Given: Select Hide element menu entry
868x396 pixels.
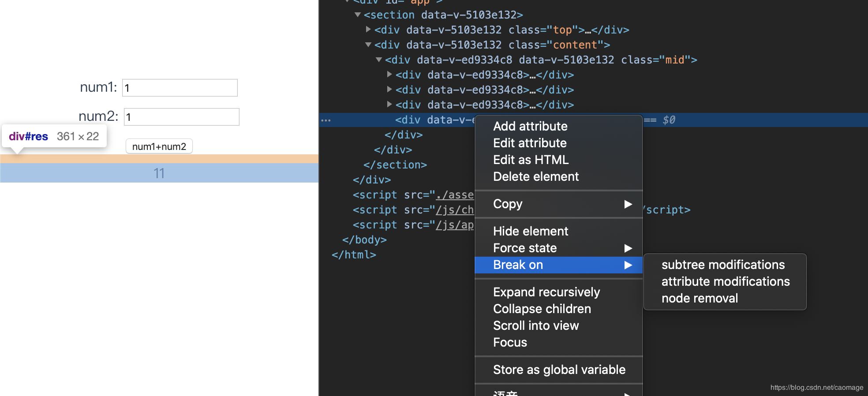Looking at the screenshot, I should click(x=531, y=231).
